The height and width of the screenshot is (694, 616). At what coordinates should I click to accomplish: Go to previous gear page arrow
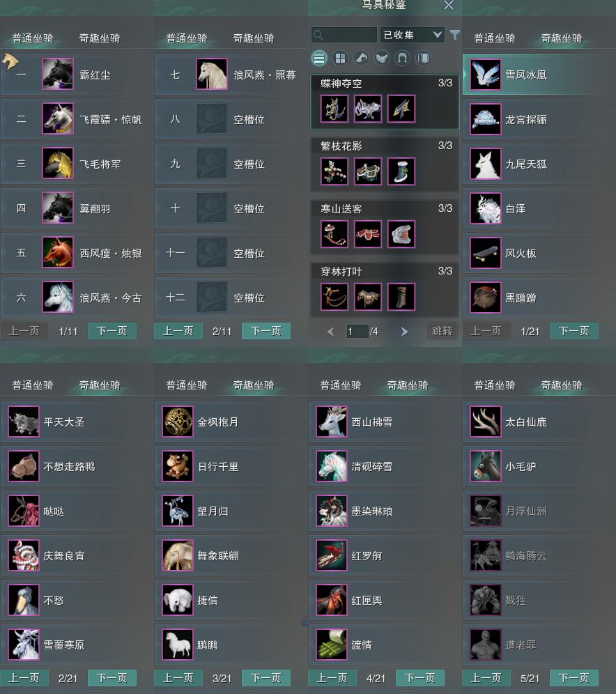330,332
